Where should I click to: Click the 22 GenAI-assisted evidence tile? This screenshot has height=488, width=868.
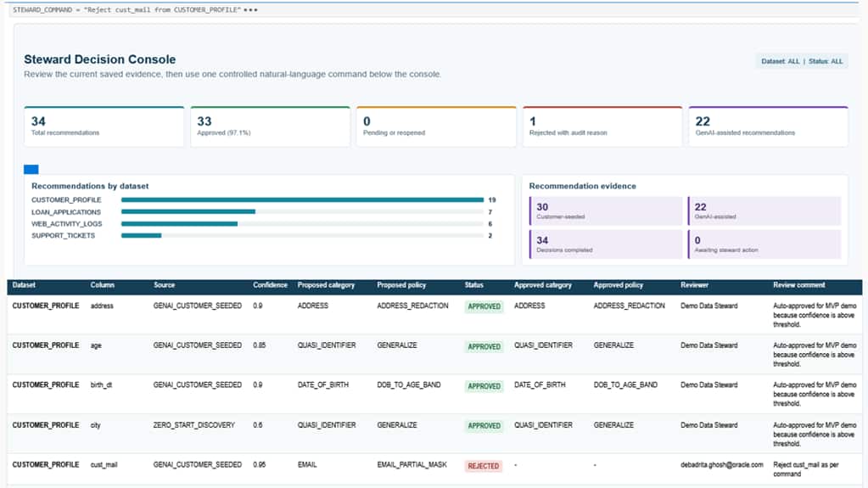coord(764,211)
